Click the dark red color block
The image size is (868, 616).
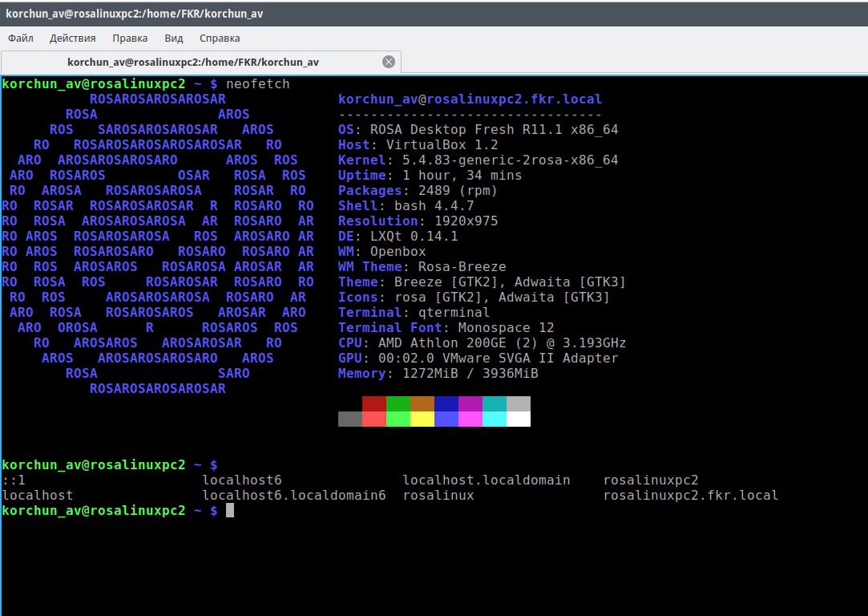point(374,403)
